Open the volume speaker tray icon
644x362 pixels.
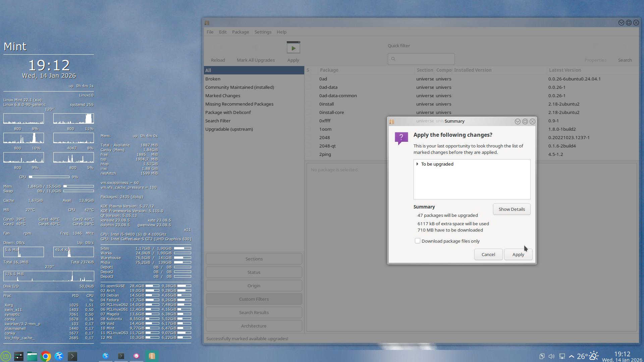pos(551,356)
